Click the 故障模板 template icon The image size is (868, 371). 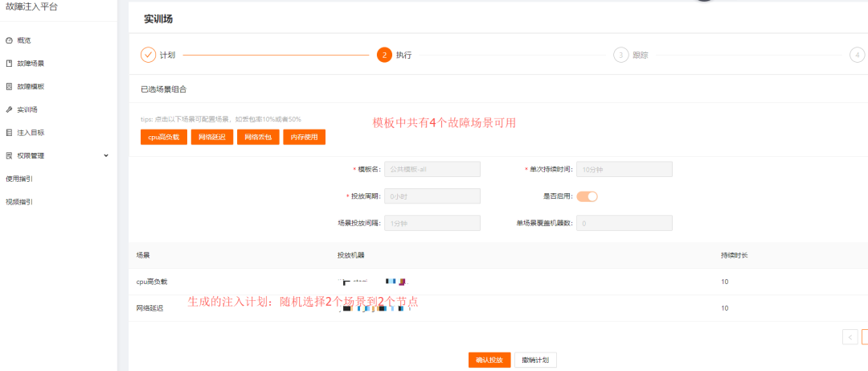[9, 86]
